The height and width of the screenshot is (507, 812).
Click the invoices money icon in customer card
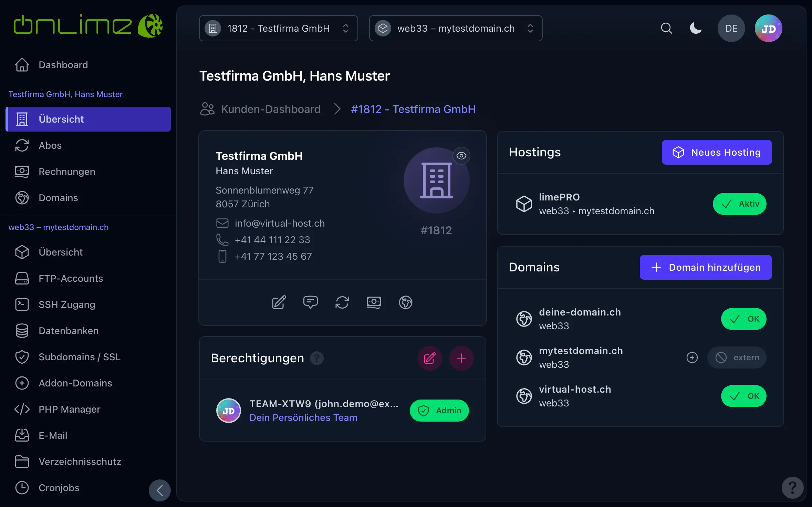(x=374, y=302)
